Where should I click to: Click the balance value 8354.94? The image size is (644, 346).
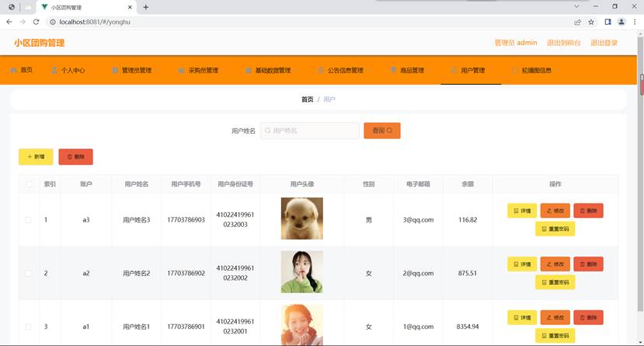(468, 327)
